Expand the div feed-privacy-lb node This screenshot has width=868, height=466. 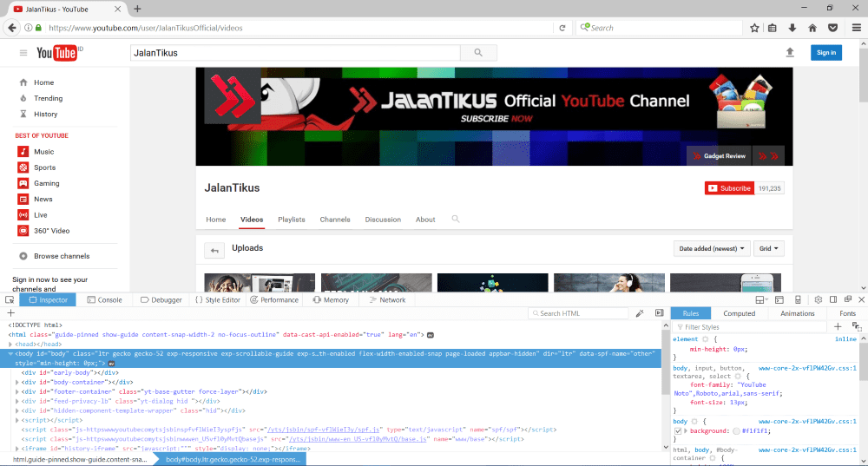point(17,401)
